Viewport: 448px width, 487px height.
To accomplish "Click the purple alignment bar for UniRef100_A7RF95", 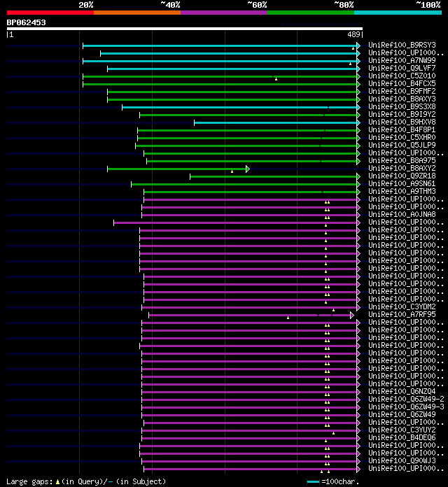I will coord(249,316).
